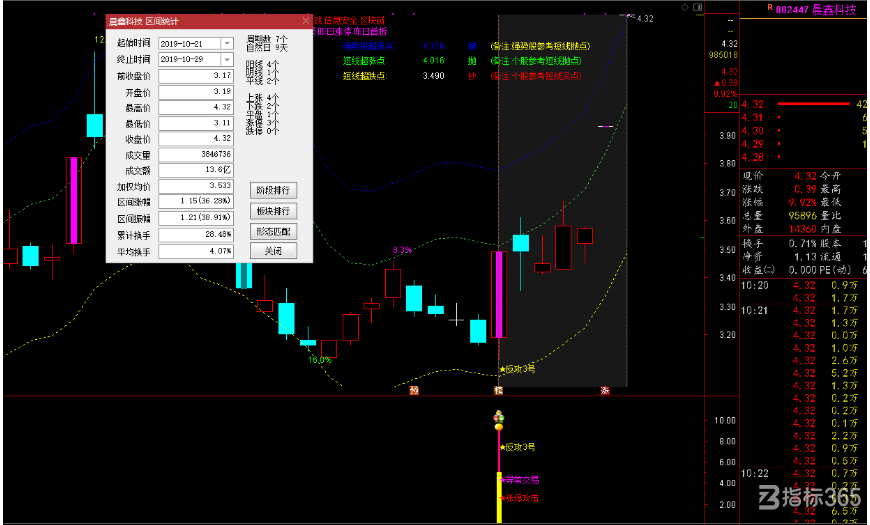Viewport: 870px width, 525px height.
Task: Click the 关闭 button in the dialog
Action: [273, 251]
